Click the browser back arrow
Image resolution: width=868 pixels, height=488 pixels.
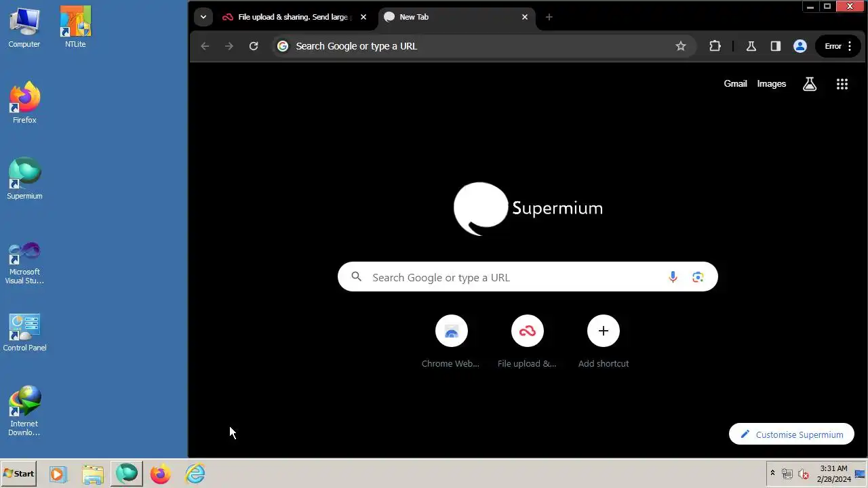click(x=205, y=46)
